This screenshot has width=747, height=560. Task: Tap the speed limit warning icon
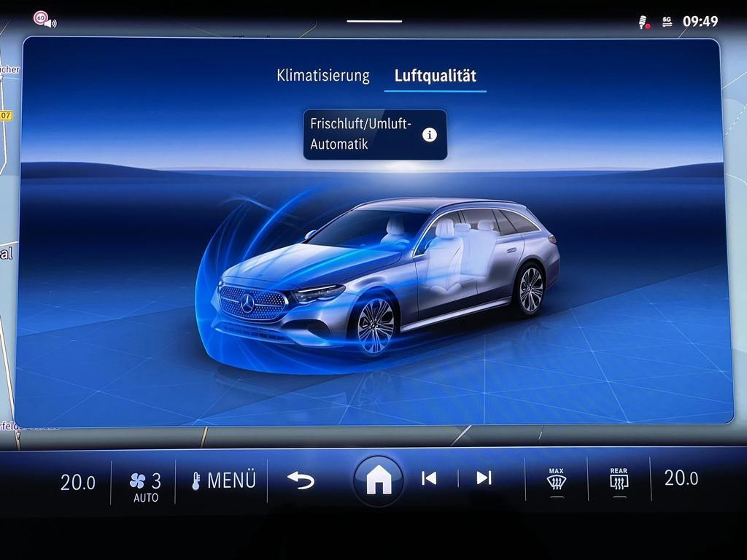pos(44,20)
